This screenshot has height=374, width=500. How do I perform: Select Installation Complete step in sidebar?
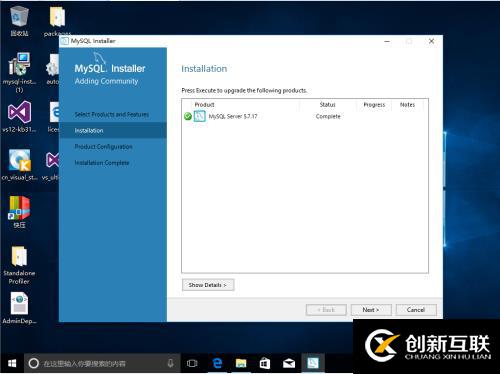[x=102, y=163]
